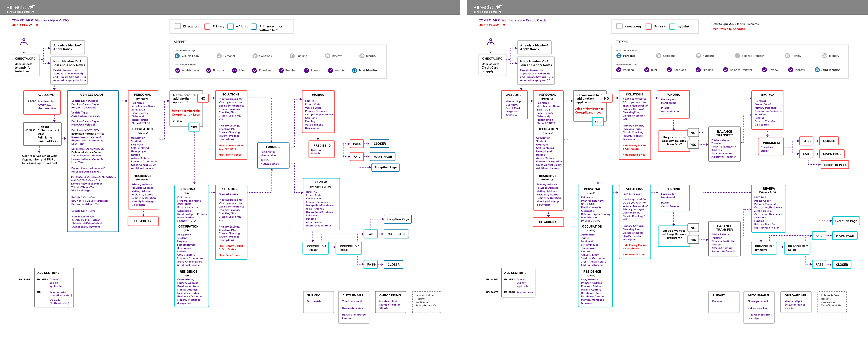Click Funding checkmark icon in AUTO flow stepper
This screenshot has width=868, height=339.
[281, 70]
